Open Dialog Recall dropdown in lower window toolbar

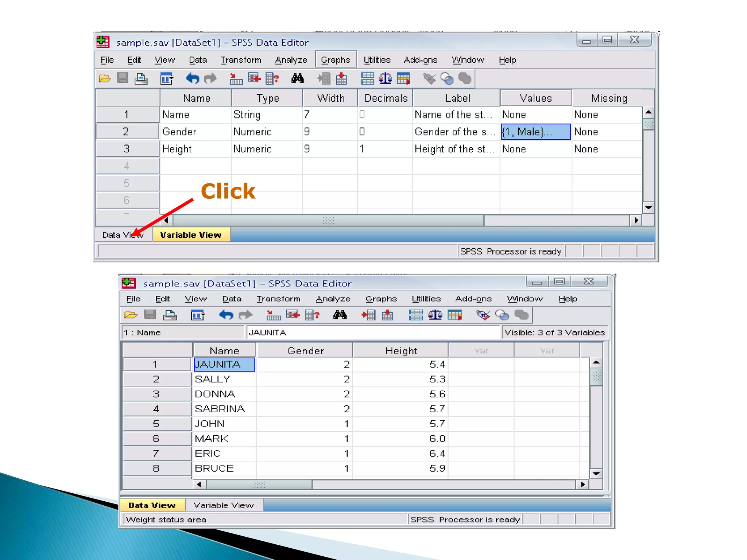pyautogui.click(x=198, y=315)
